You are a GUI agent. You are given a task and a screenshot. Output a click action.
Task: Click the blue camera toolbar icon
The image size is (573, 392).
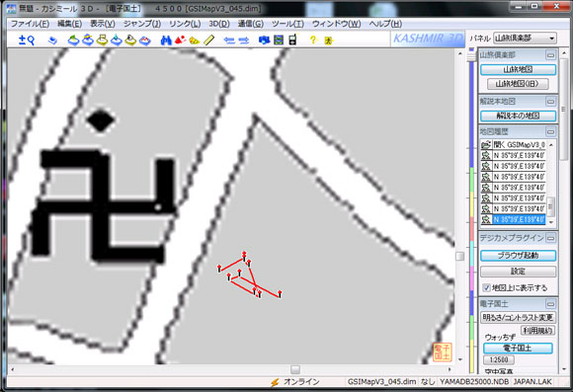click(264, 39)
